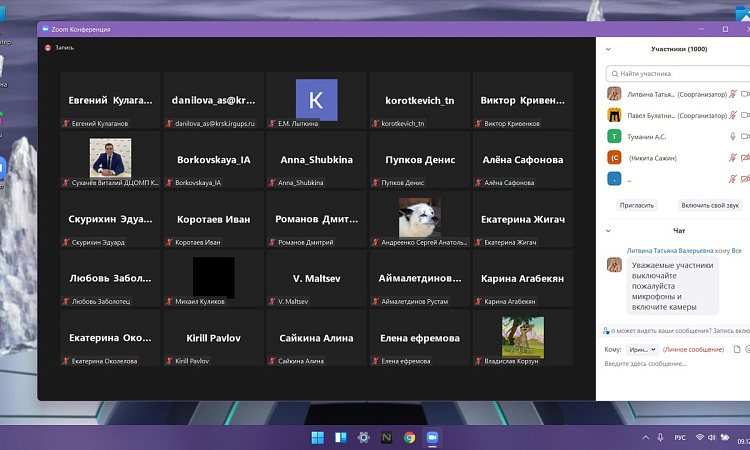Open Notion app from taskbar
750x450 pixels.
(x=387, y=437)
